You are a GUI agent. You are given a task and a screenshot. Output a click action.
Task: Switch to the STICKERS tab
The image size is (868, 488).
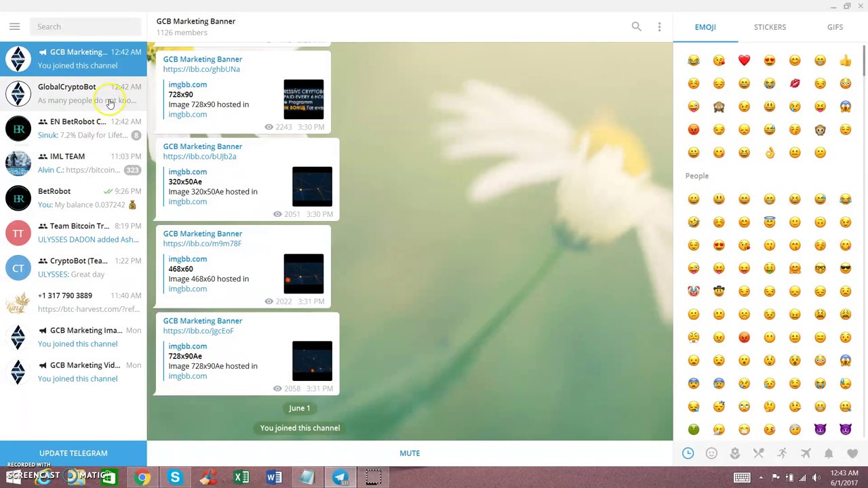click(770, 27)
